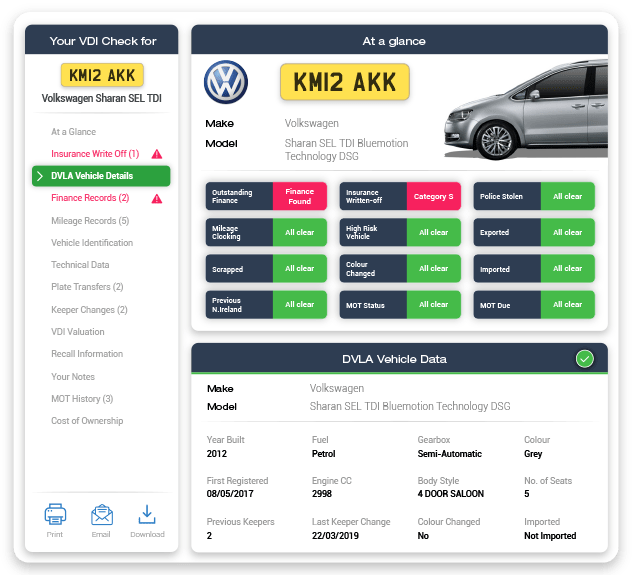Open Insurance Write Off (1) section

click(x=95, y=154)
